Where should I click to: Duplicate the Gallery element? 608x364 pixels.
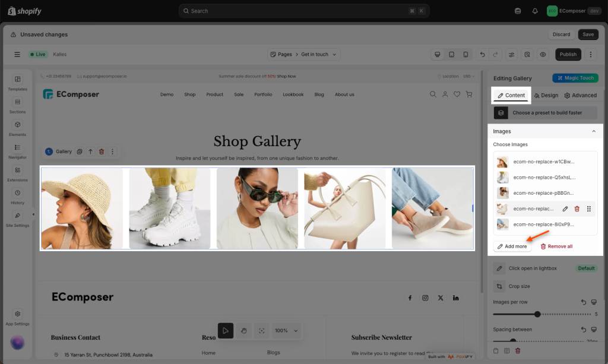coord(79,152)
